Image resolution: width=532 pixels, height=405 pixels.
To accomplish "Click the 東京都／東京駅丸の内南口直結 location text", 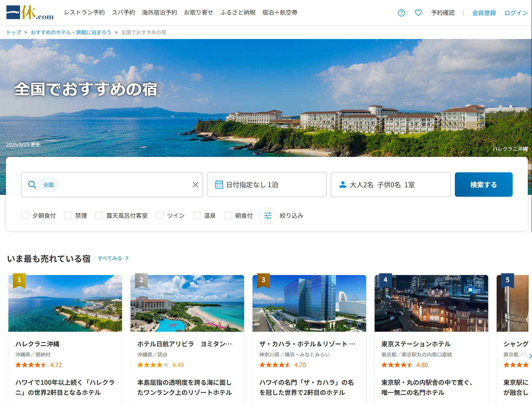I will [417, 354].
